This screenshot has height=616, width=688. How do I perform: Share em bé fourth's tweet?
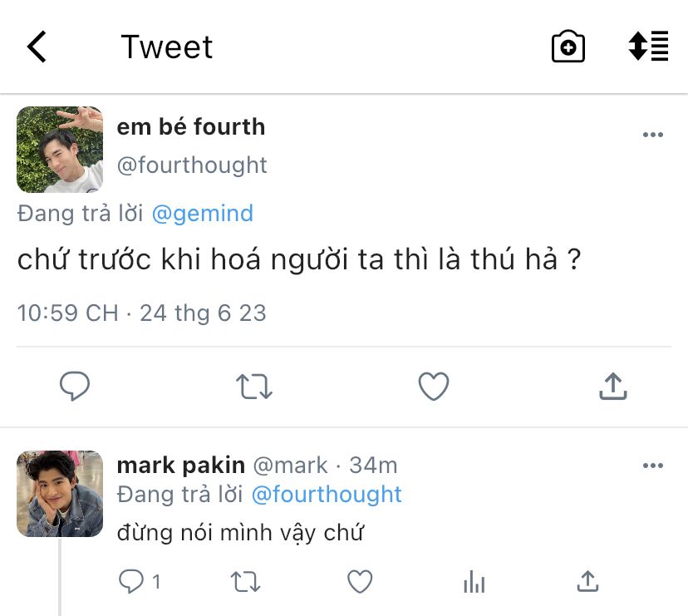[612, 386]
